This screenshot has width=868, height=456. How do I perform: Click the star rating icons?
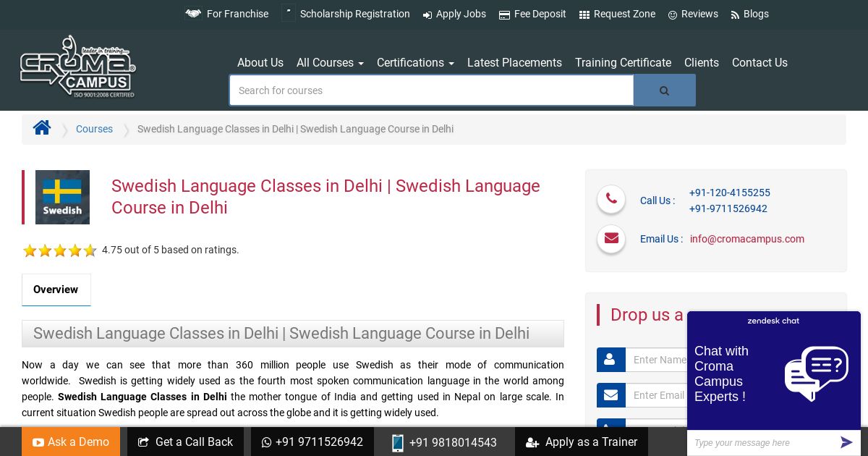click(60, 250)
